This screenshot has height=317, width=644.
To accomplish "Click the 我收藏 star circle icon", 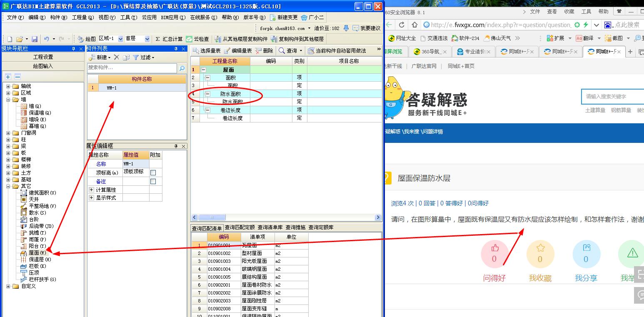I will pyautogui.click(x=540, y=254).
